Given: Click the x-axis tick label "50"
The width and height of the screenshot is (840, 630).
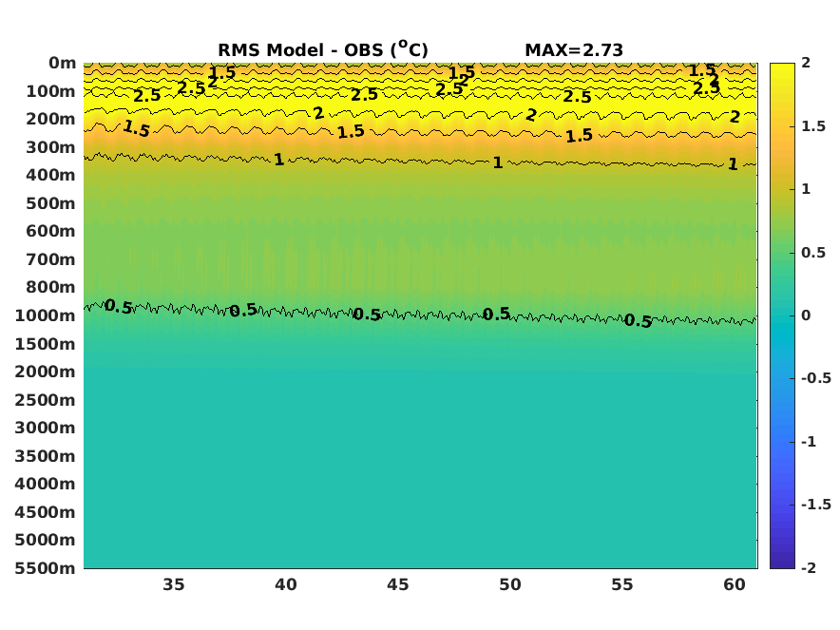Looking at the screenshot, I should [510, 584].
